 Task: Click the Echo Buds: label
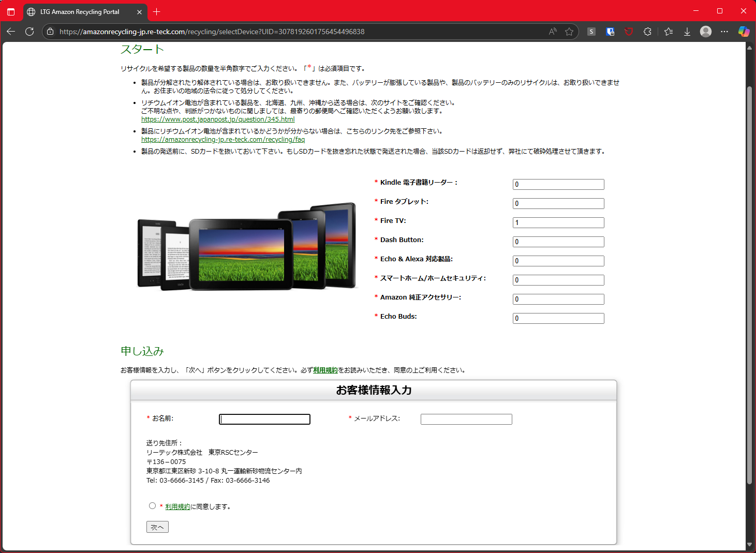pos(398,317)
